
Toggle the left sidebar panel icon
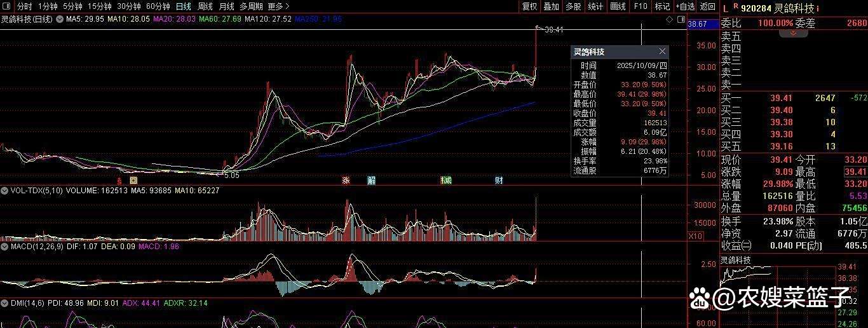[6, 6]
